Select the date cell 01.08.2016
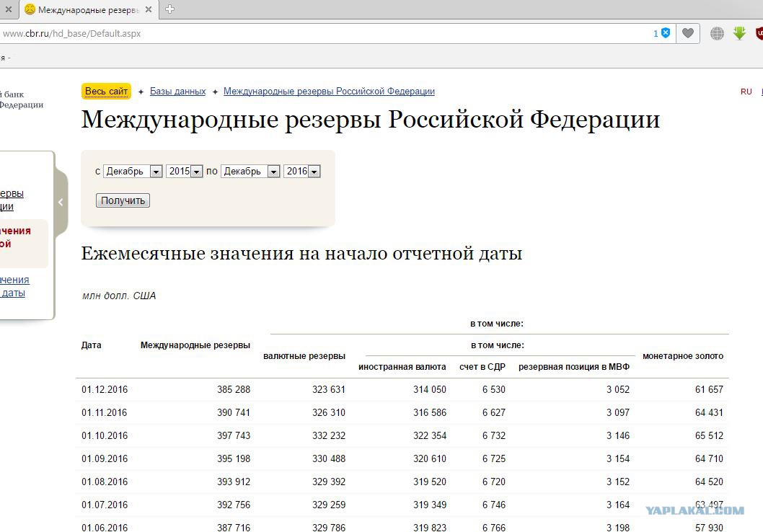 (x=105, y=482)
